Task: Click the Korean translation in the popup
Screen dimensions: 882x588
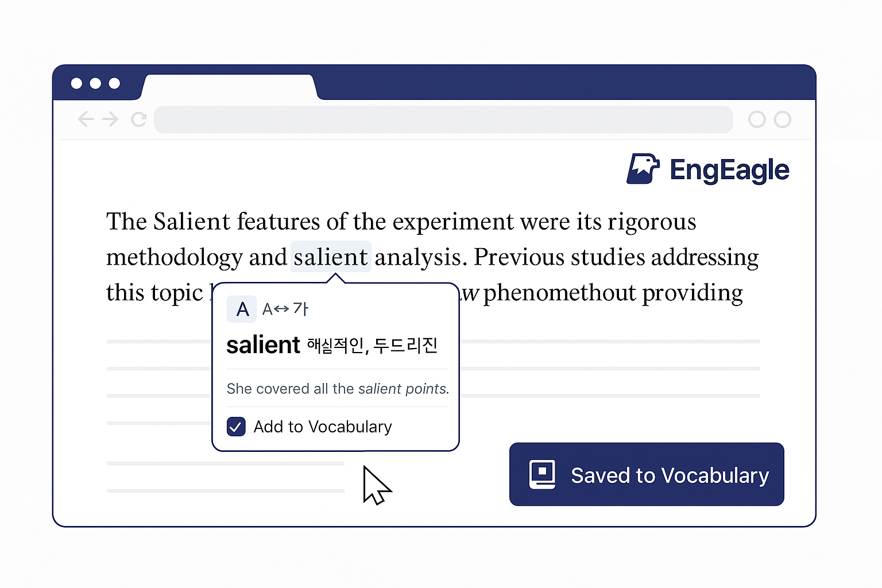Action: coord(372,345)
